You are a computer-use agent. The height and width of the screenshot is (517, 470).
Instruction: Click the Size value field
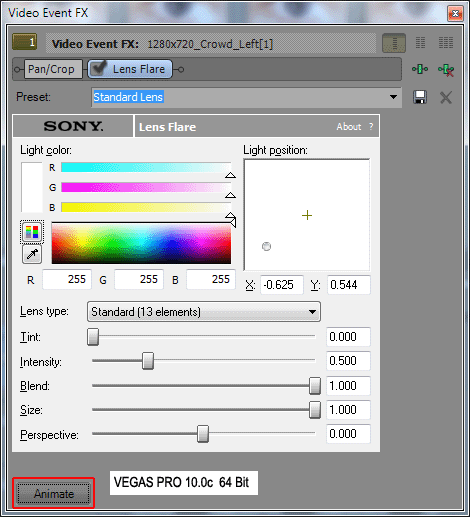(x=348, y=410)
